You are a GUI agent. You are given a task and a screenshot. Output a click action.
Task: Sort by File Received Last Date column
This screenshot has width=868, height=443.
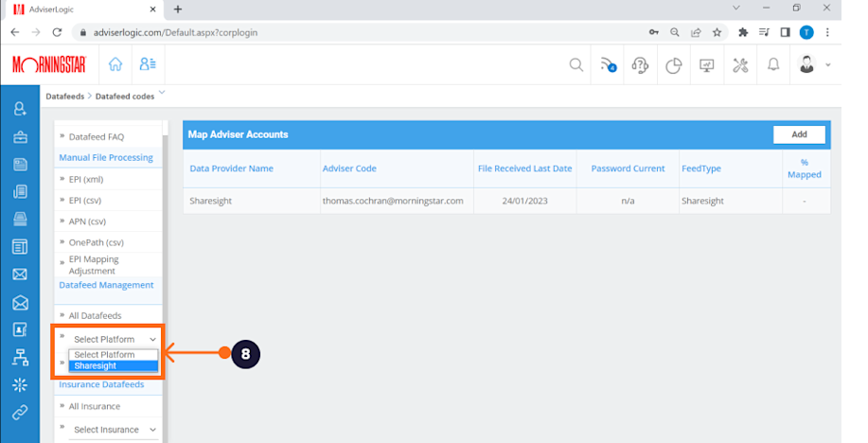(524, 168)
